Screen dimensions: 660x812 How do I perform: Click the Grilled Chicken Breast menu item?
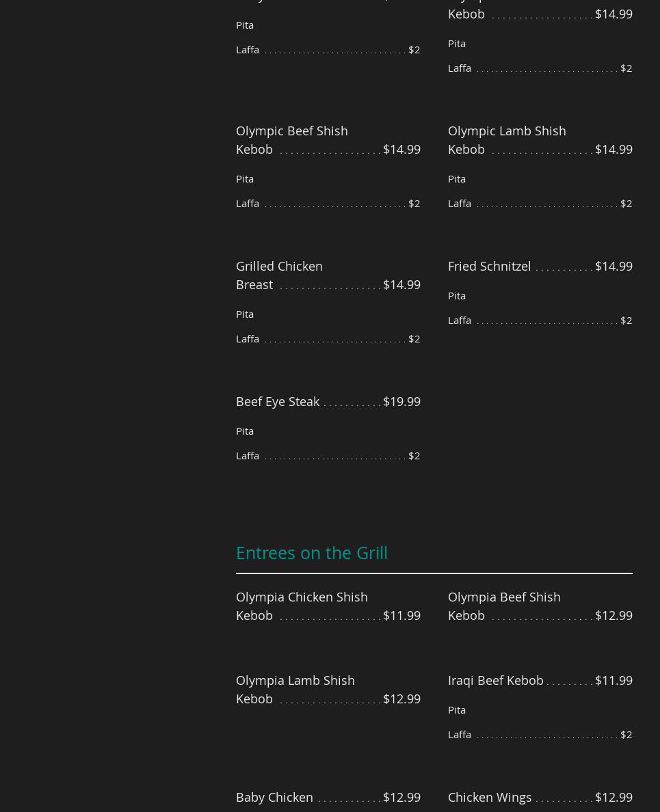(279, 275)
